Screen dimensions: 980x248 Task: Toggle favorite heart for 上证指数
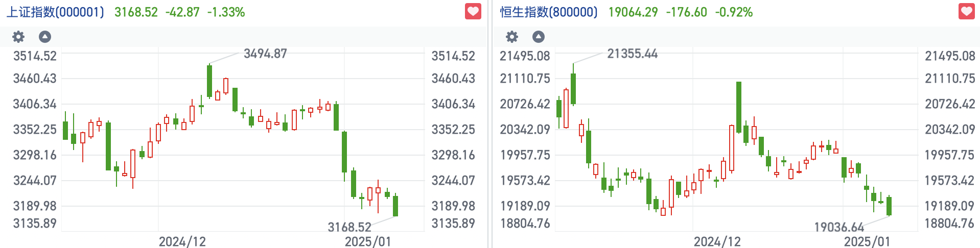473,11
